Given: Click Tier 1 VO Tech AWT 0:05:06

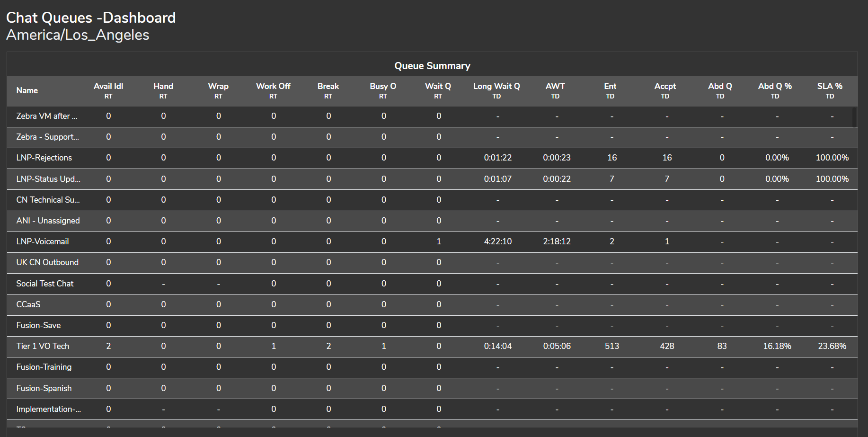Looking at the screenshot, I should (557, 346).
